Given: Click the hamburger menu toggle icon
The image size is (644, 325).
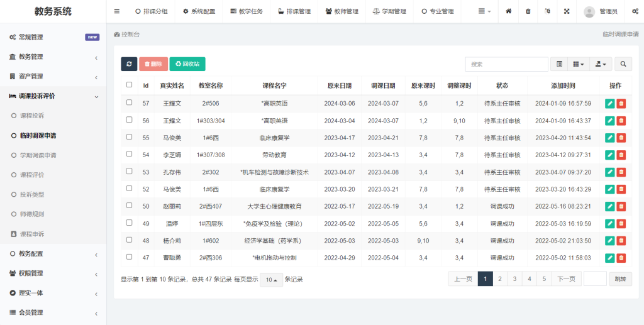Looking at the screenshot, I should tap(117, 11).
